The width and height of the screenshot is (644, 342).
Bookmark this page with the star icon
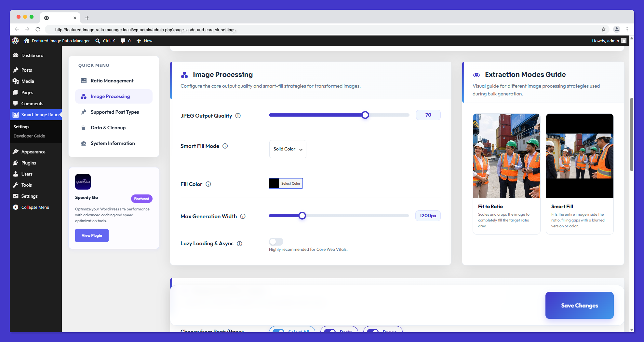point(604,29)
